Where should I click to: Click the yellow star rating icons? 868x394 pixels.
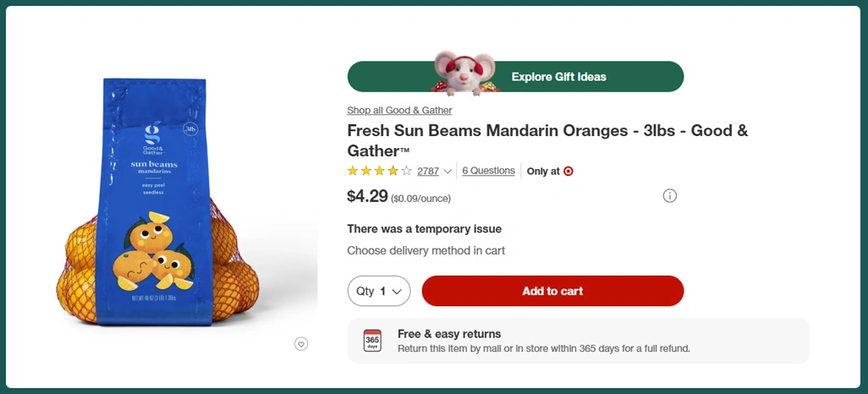click(379, 171)
